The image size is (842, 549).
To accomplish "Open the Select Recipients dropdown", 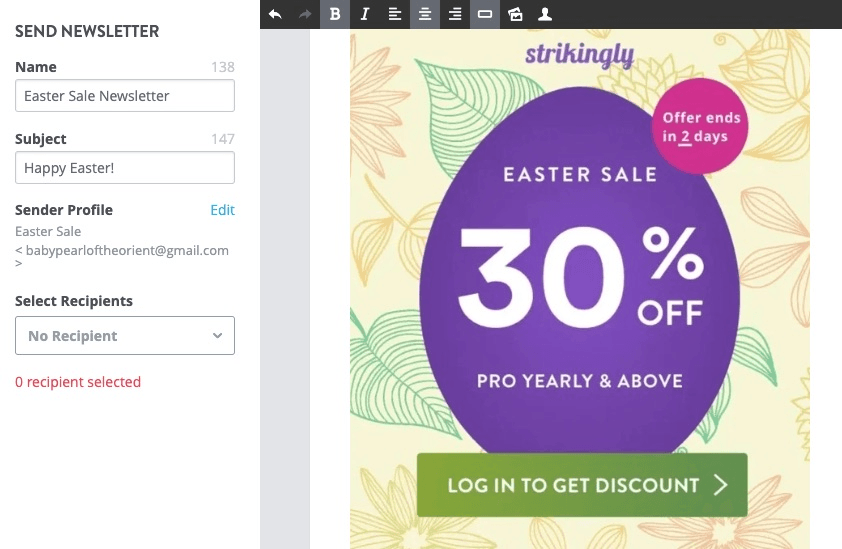I will [125, 336].
